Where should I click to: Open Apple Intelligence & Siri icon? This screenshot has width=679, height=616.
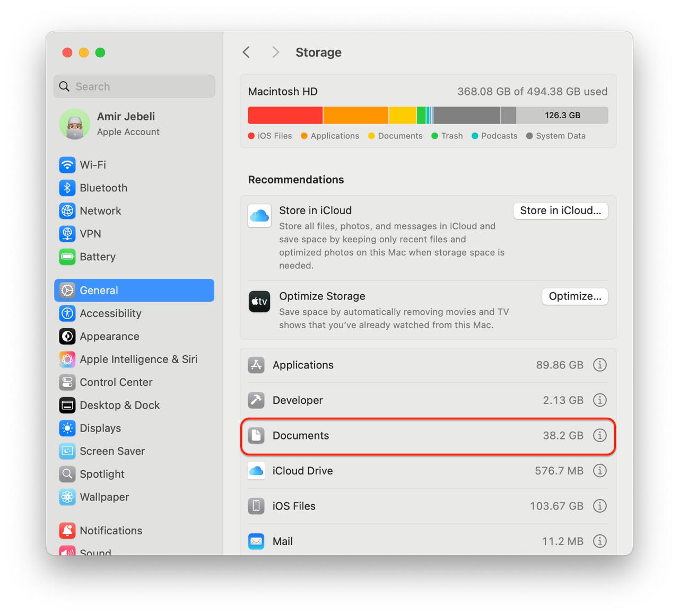[67, 359]
